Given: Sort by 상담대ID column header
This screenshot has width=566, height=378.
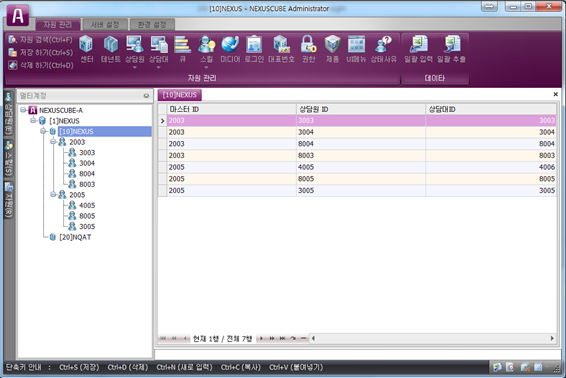Looking at the screenshot, I should tap(491, 109).
